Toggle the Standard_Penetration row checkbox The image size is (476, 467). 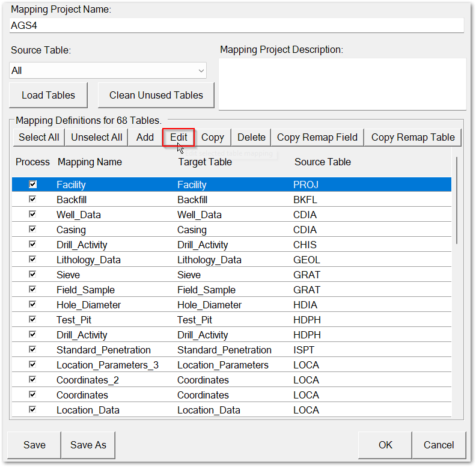click(x=32, y=349)
